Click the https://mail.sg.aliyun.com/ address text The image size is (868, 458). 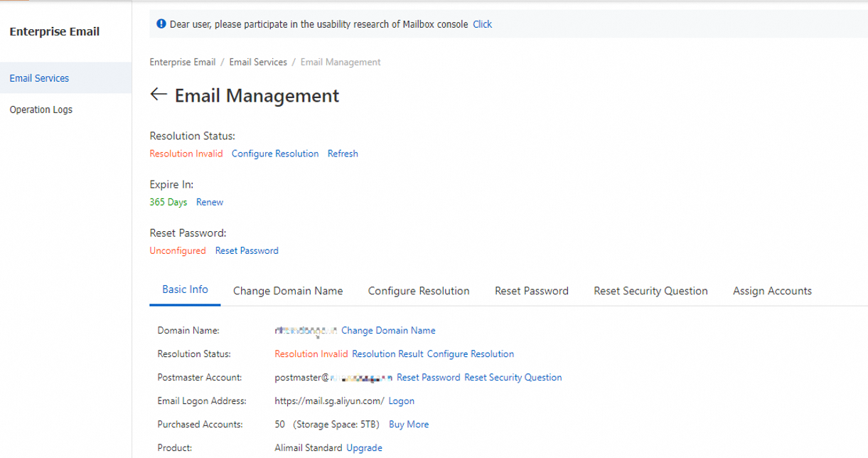(x=329, y=400)
